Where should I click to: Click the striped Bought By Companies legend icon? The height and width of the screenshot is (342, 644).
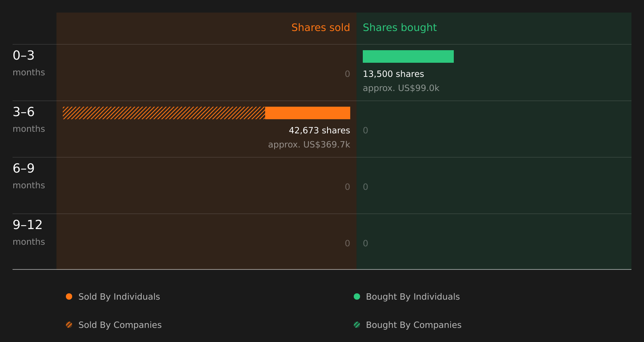point(357,325)
